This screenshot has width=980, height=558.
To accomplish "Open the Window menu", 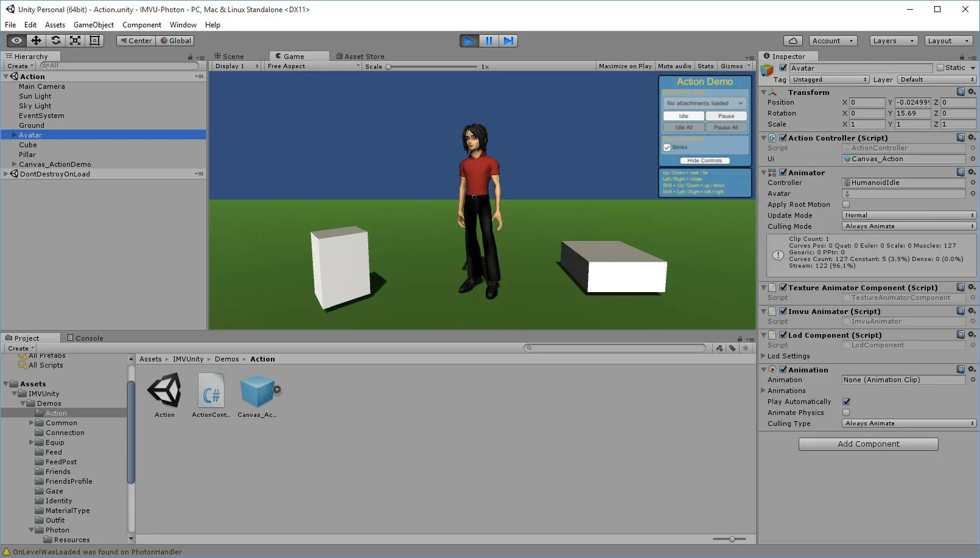I will (183, 25).
